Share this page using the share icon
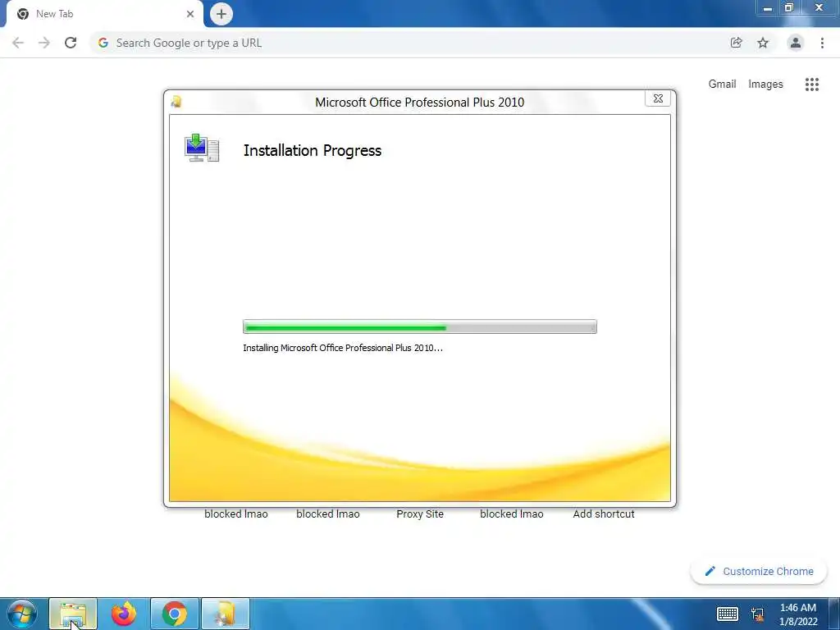Viewport: 840px width, 630px height. point(736,43)
